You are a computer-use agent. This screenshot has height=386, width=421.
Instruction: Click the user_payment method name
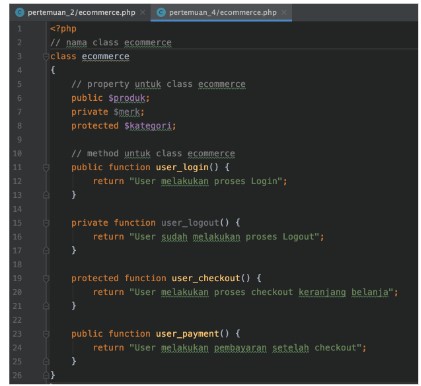pos(187,334)
